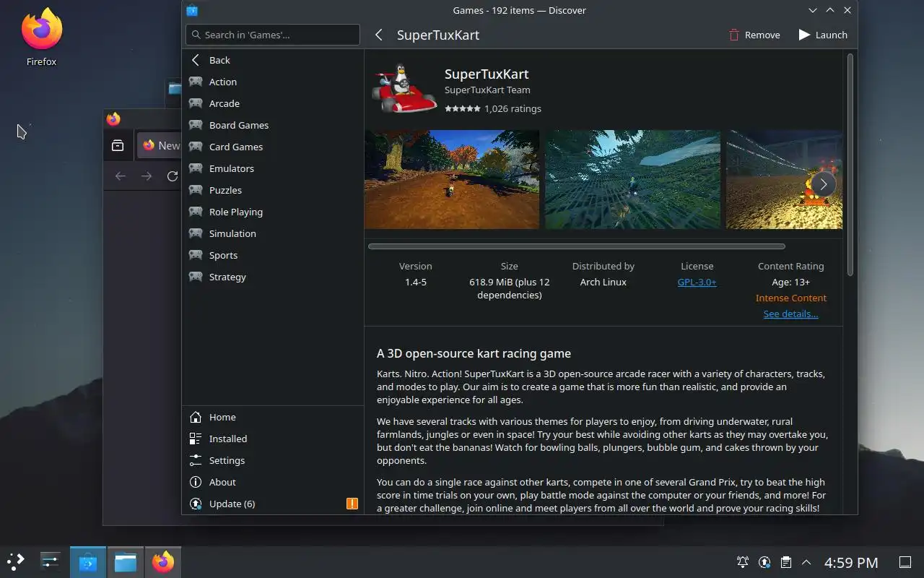This screenshot has height=578, width=924.
Task: Select the Sports category
Action: [273, 255]
